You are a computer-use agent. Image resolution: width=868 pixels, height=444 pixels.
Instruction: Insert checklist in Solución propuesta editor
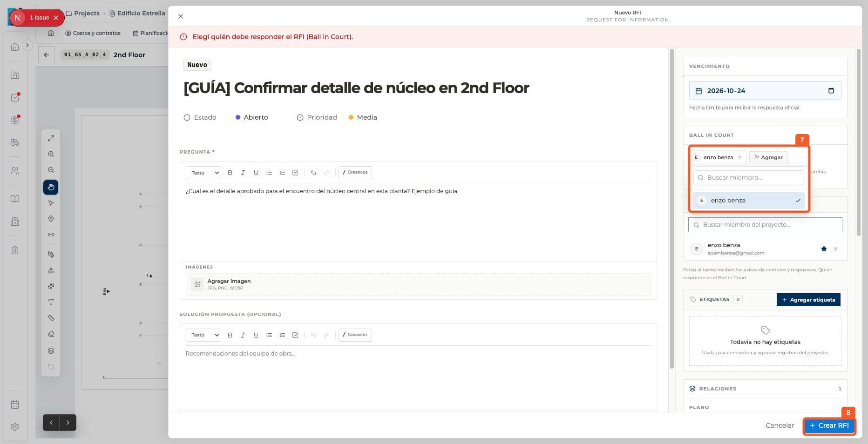295,335
